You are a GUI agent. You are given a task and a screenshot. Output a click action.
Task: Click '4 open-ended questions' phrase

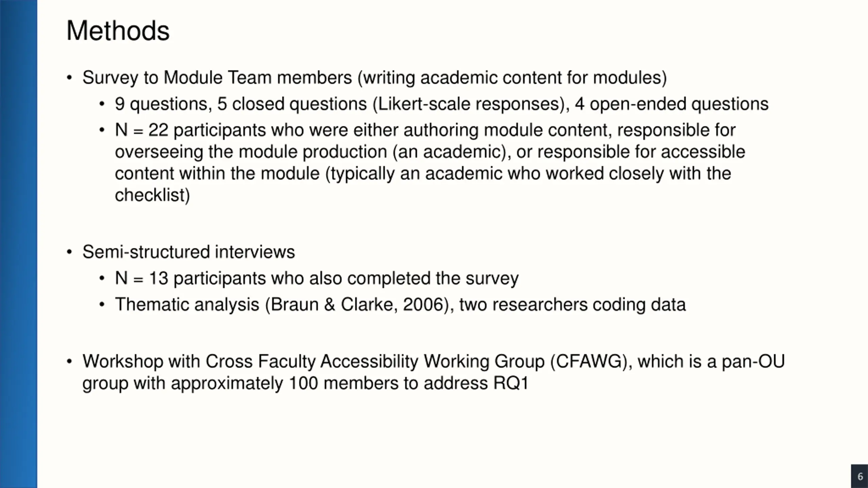point(672,104)
